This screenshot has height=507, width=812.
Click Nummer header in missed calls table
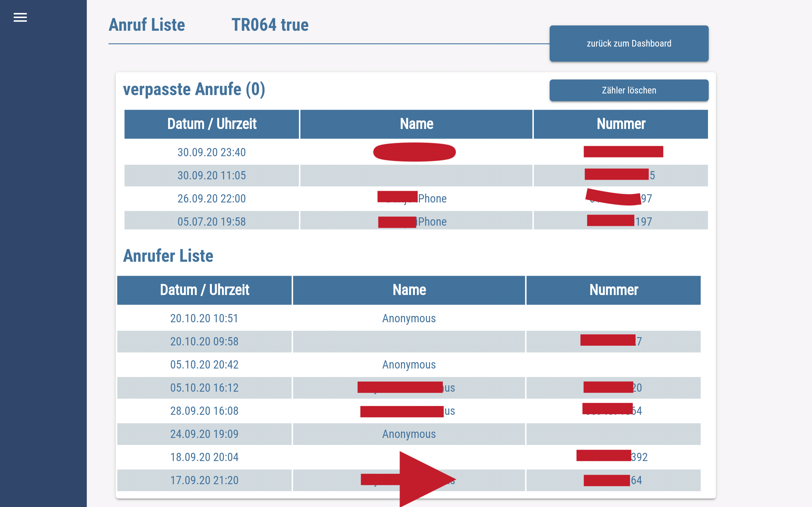point(620,124)
